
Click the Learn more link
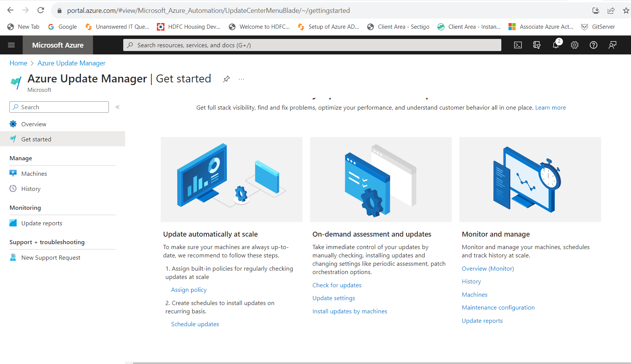550,108
